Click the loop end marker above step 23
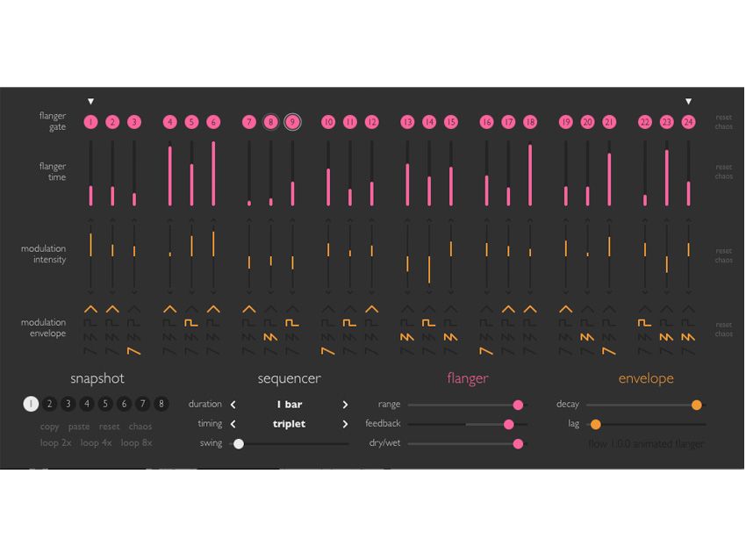 coord(687,100)
